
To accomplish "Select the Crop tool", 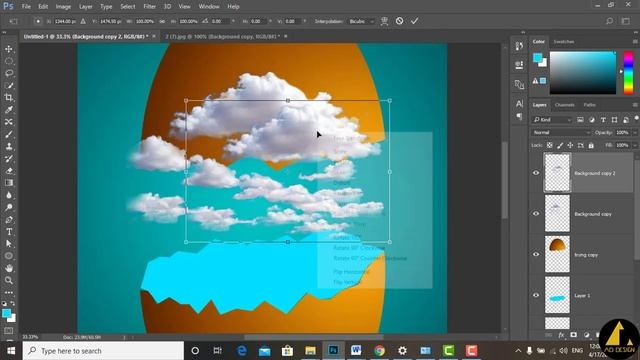I will 9,98.
